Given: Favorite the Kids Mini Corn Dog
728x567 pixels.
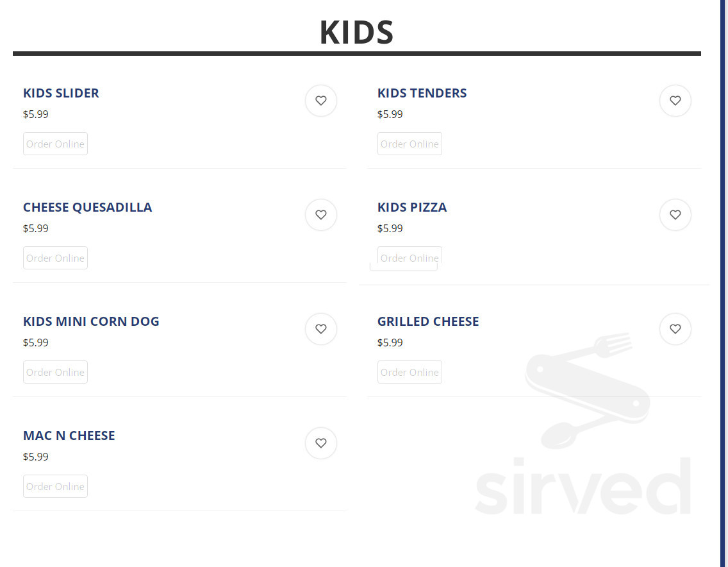Looking at the screenshot, I should click(321, 329).
